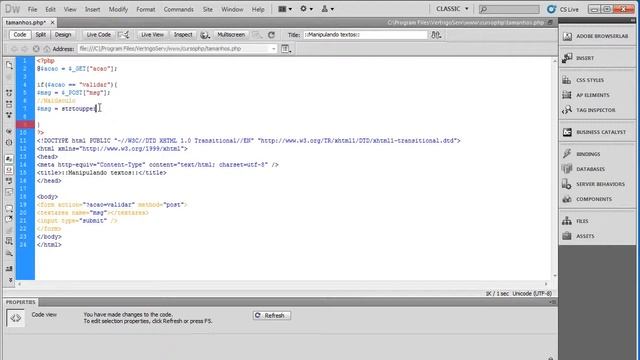Viewport: 640px width, 360px height.
Task: Open the Edit menu
Action: click(50, 9)
